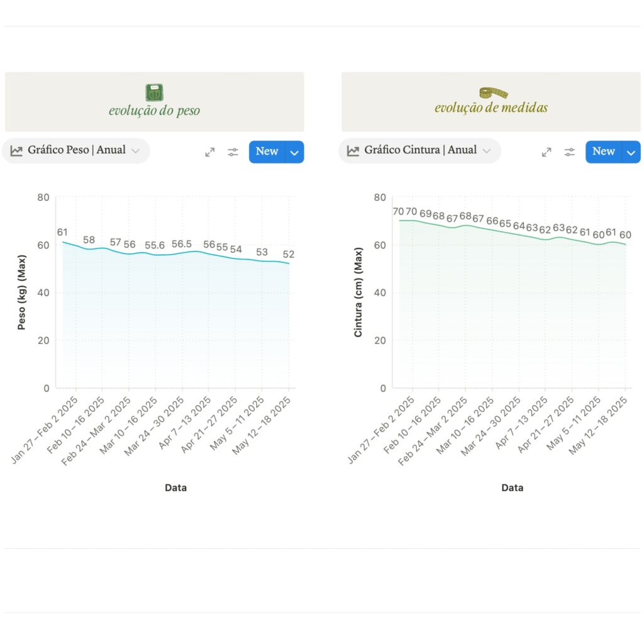This screenshot has width=644, height=644.
Task: Click the chart icon beside Gráfico Cintura
Action: click(353, 151)
